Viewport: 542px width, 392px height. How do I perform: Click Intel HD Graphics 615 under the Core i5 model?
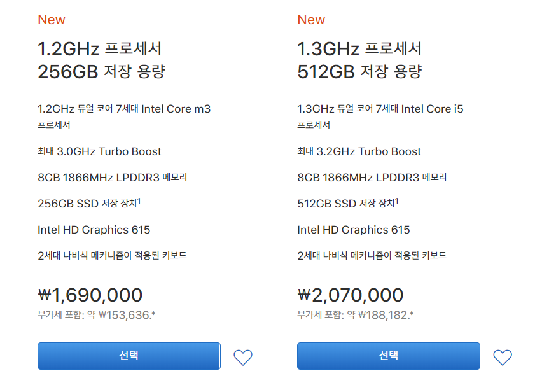(x=354, y=230)
